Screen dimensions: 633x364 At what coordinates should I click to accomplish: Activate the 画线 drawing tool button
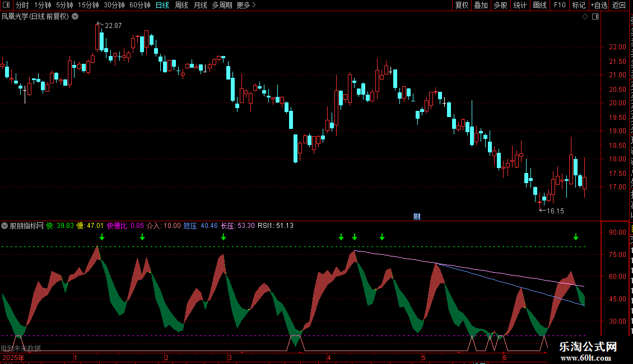click(x=540, y=5)
